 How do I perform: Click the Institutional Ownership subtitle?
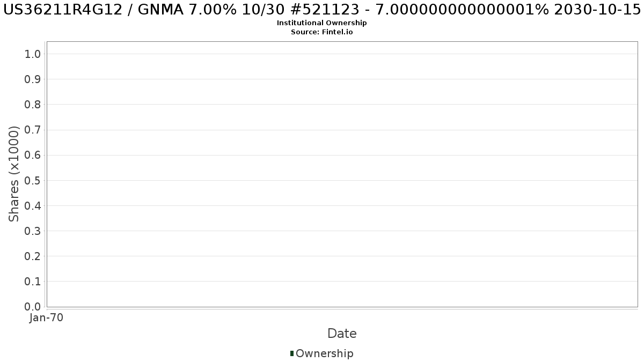(322, 23)
